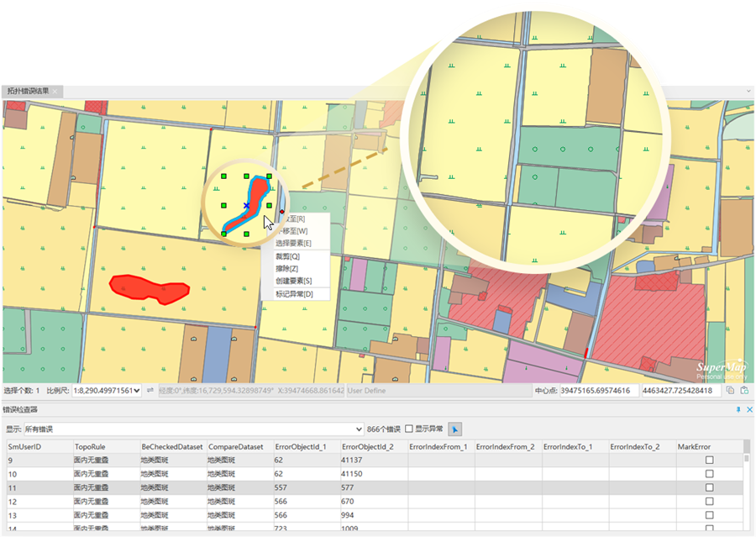Open the 所有错误 display dropdown
This screenshot has width=756, height=537.
[359, 429]
